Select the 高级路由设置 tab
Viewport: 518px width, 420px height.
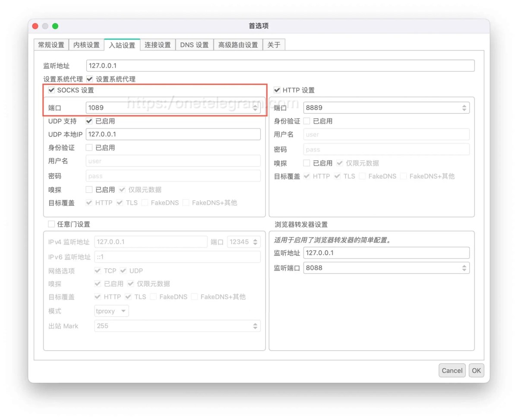pyautogui.click(x=238, y=45)
